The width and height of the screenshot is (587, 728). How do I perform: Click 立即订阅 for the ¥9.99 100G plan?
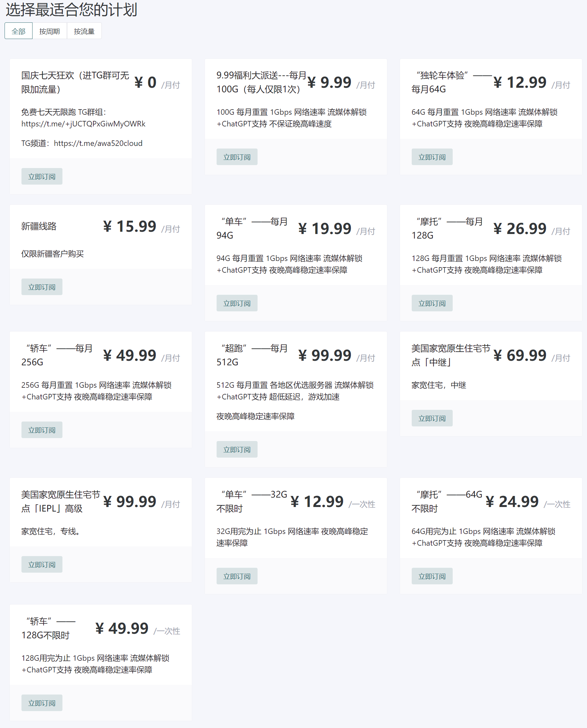point(237,157)
